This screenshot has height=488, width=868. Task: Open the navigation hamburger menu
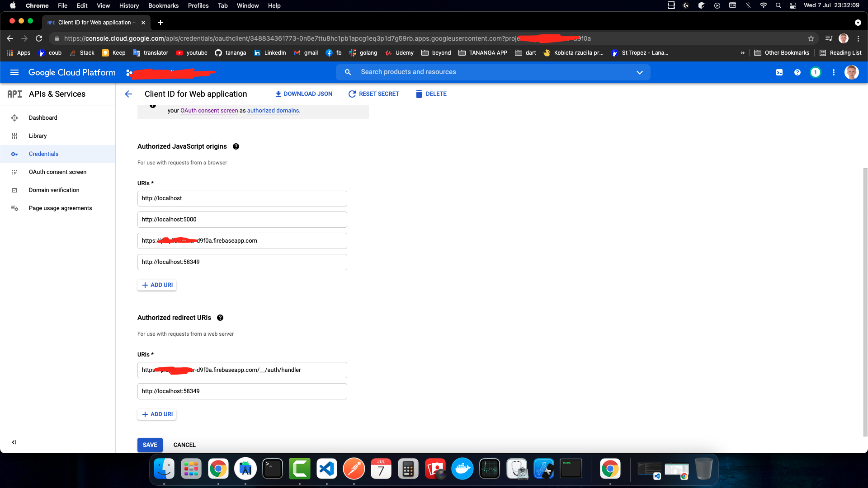[14, 72]
